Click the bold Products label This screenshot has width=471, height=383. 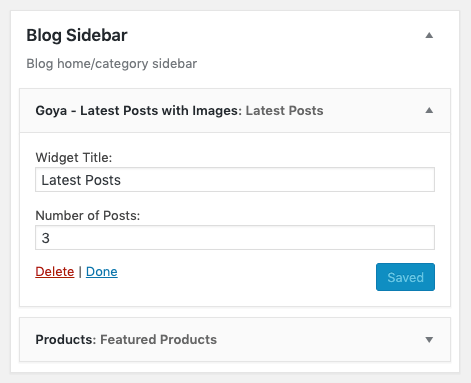66,340
